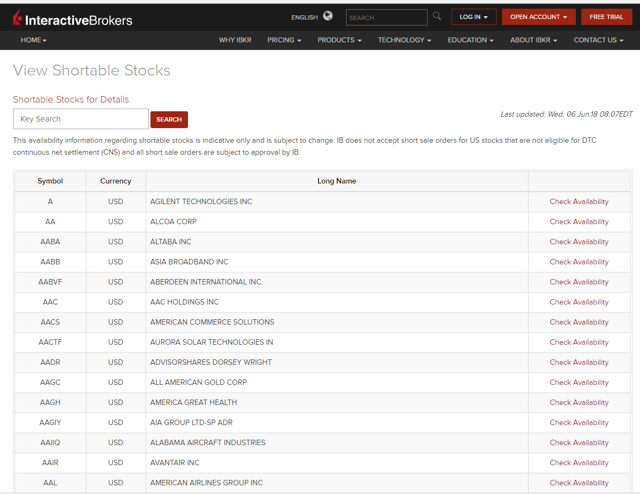Check Availability for AVANTAIR INC
Image resolution: width=640 pixels, height=494 pixels.
tap(579, 463)
